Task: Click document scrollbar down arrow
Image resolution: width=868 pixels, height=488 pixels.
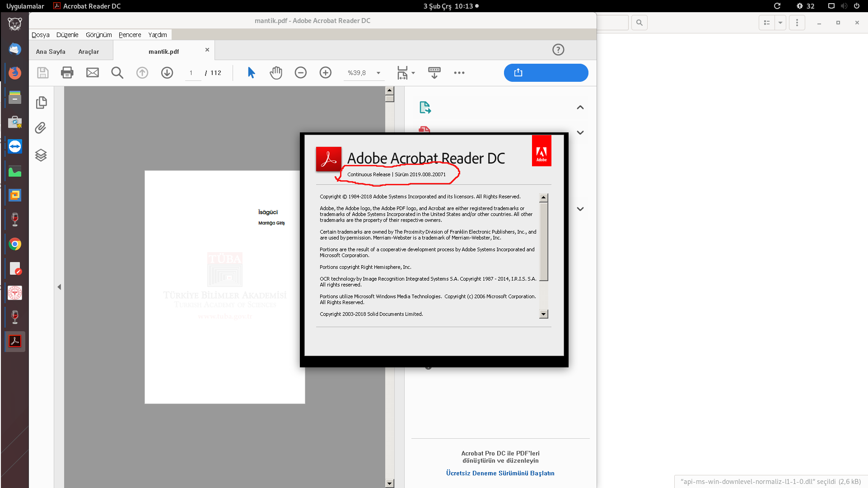Action: pyautogui.click(x=390, y=483)
